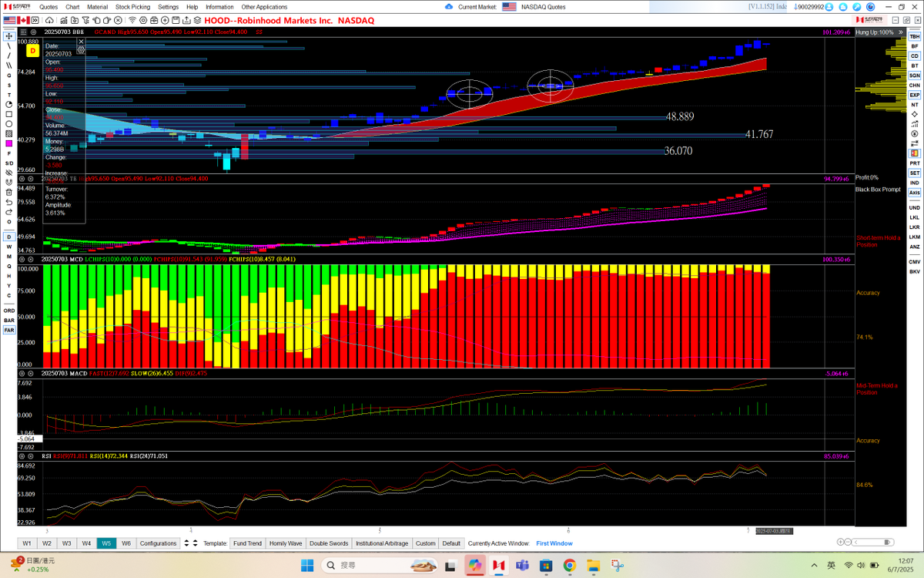The width and height of the screenshot is (924, 578).
Task: Click the redo arrow in left toolbar
Action: (x=9, y=211)
